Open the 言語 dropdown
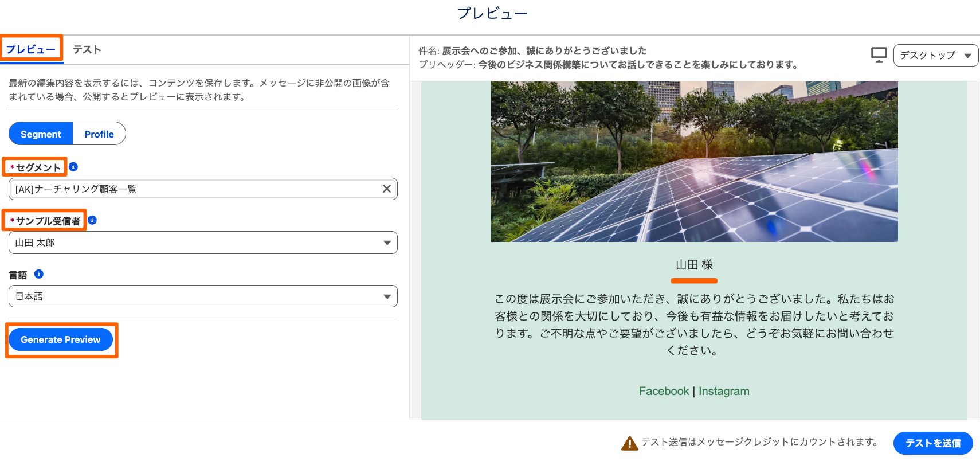The height and width of the screenshot is (465, 980). click(203, 296)
